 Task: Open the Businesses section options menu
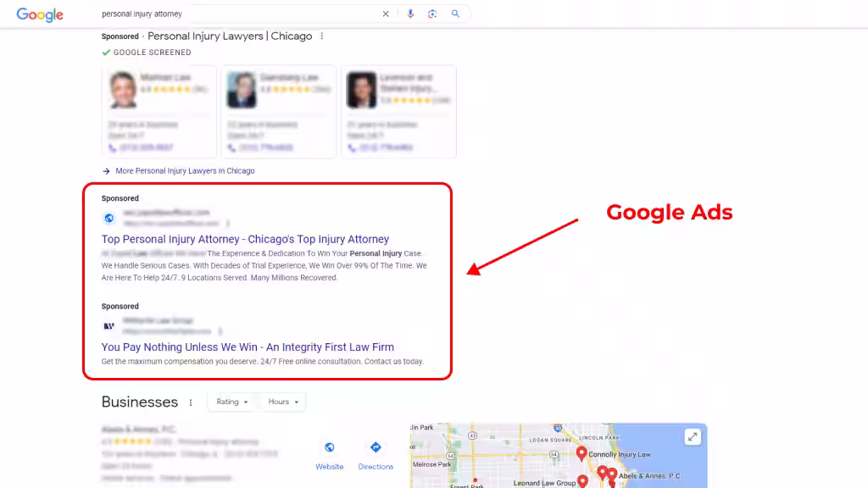191,402
